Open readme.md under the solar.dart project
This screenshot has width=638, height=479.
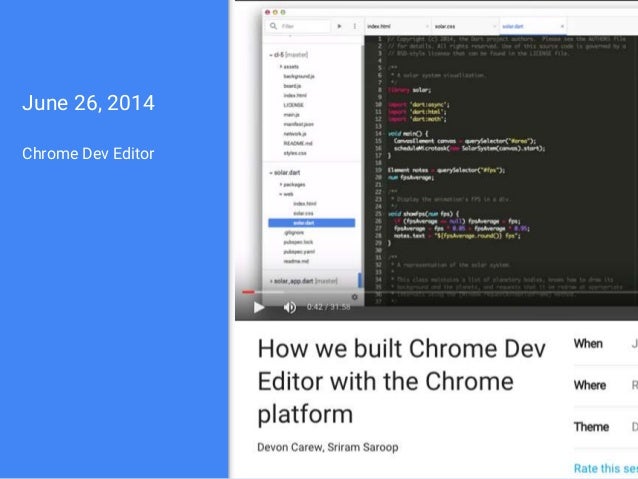pos(296,261)
